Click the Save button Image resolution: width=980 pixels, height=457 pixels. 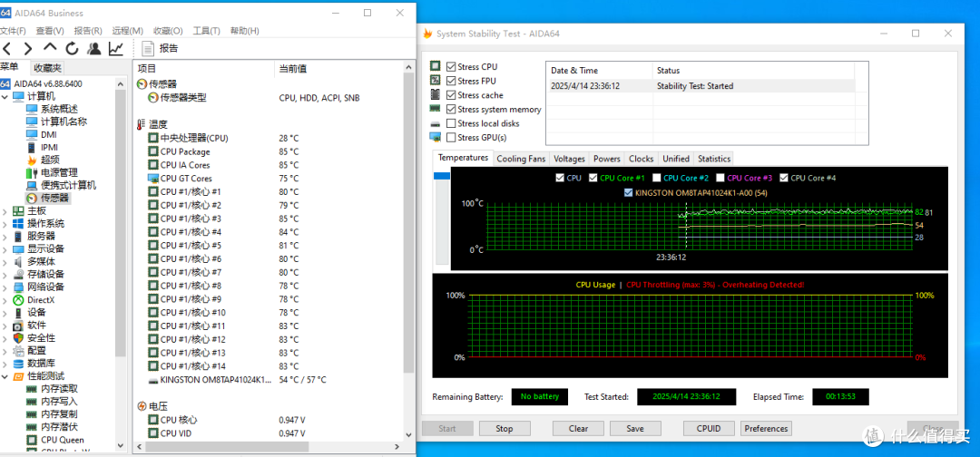coord(635,429)
